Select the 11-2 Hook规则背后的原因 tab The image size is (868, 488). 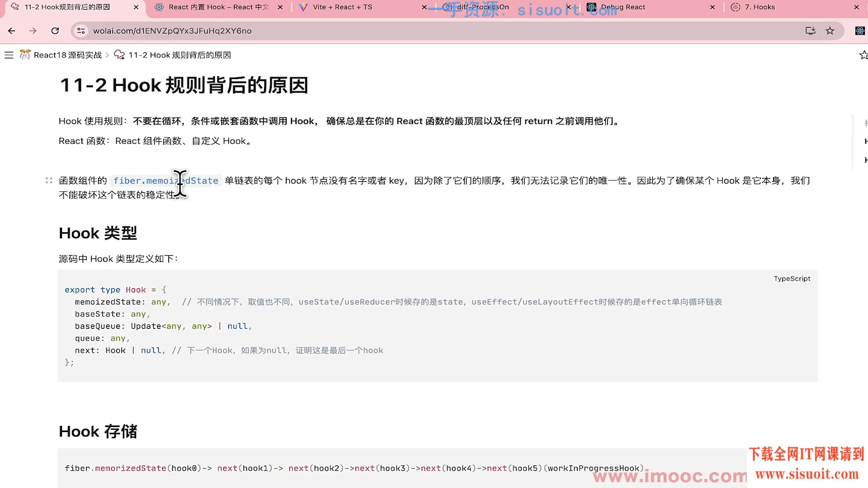click(x=68, y=7)
